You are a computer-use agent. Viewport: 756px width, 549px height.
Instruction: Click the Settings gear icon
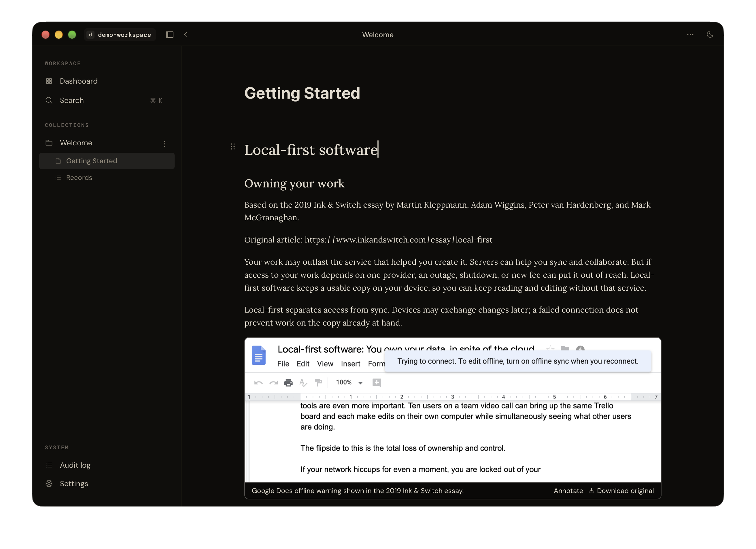(49, 483)
